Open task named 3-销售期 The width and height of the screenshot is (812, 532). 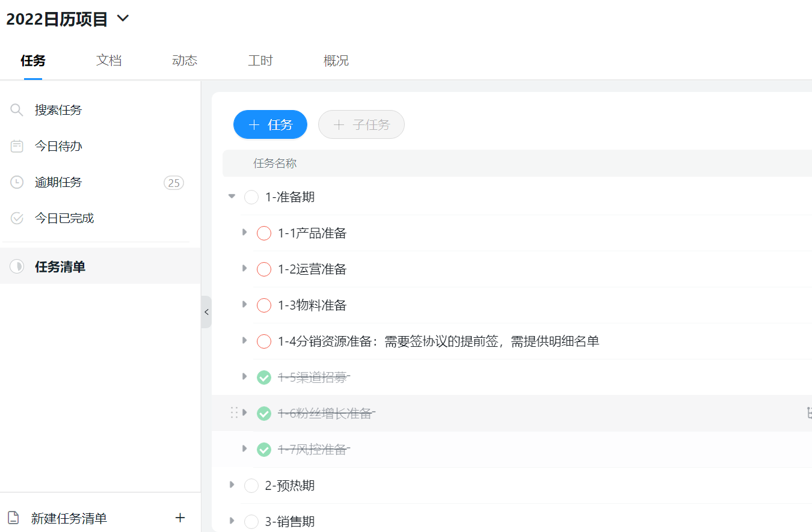(x=290, y=522)
